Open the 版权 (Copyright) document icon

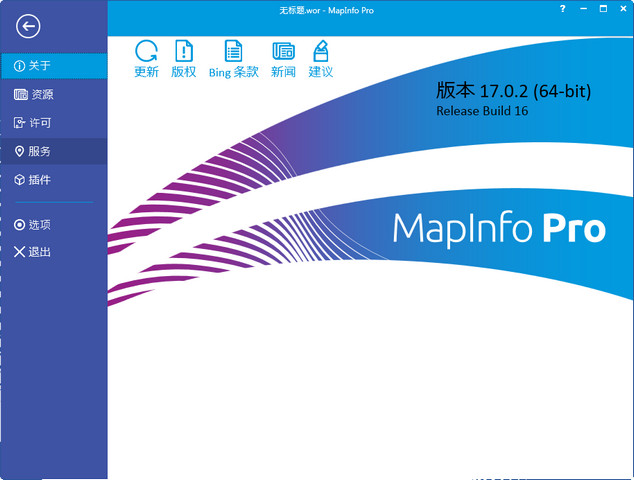click(184, 59)
